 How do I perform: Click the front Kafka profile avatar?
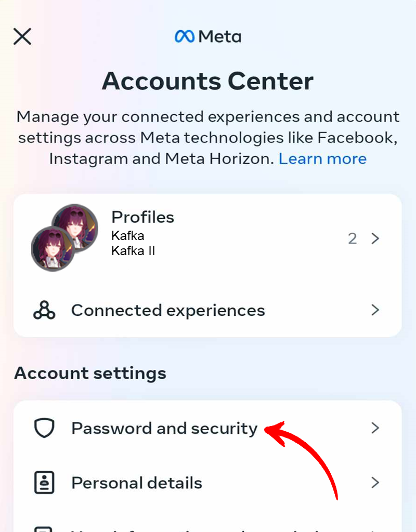click(52, 249)
